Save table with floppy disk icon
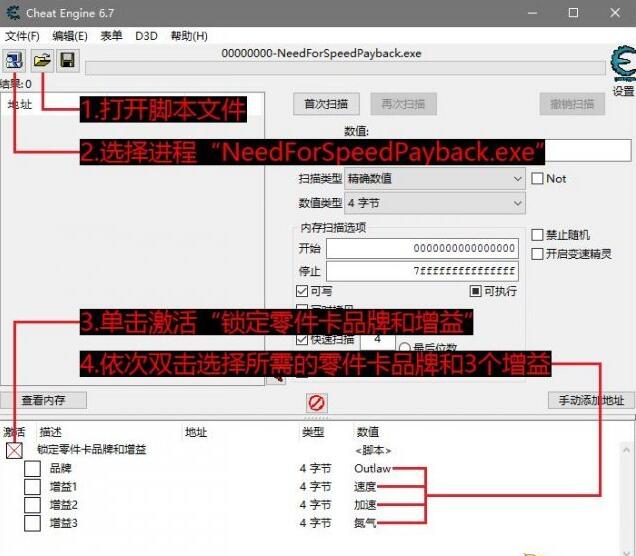Screen dimensions: 636x556 coord(67,61)
